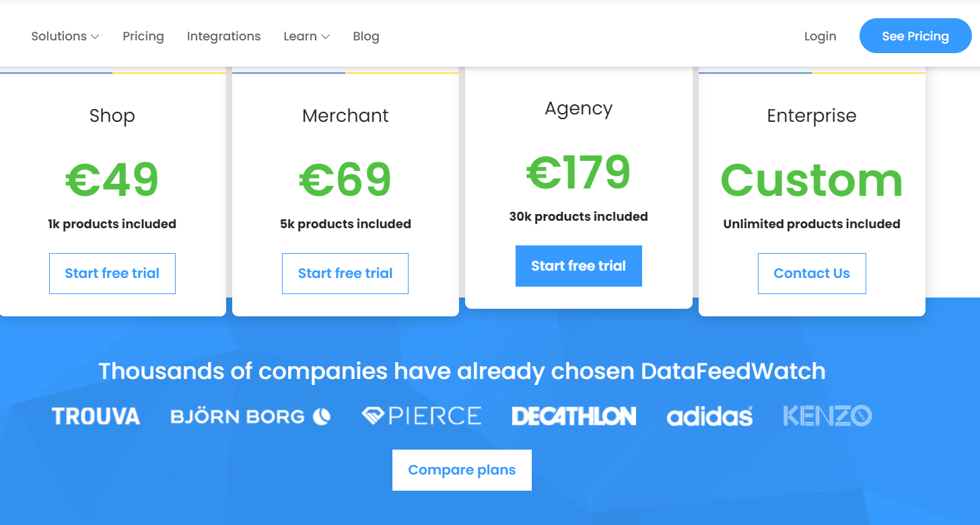This screenshot has height=525, width=980.
Task: Go to the Blog page
Action: point(366,36)
